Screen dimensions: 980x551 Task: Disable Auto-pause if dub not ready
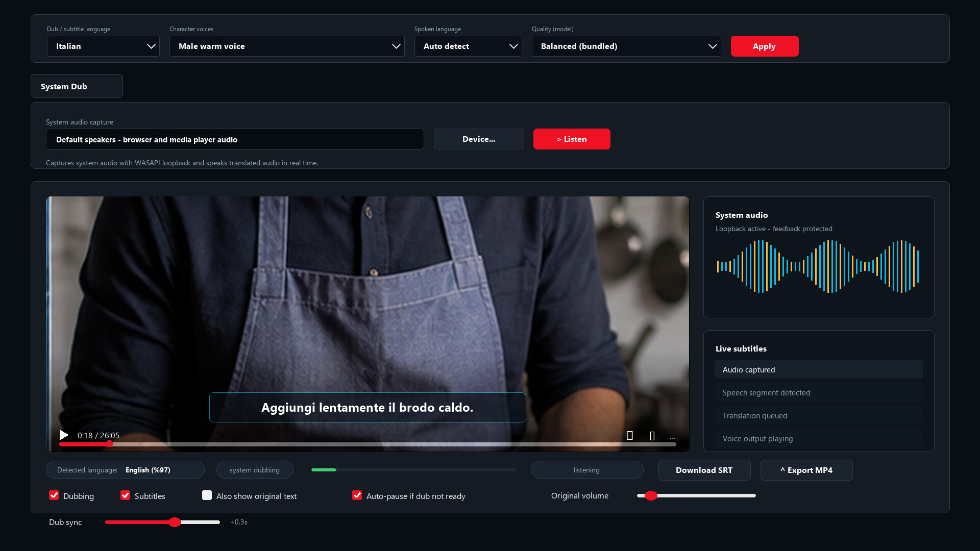pos(357,495)
